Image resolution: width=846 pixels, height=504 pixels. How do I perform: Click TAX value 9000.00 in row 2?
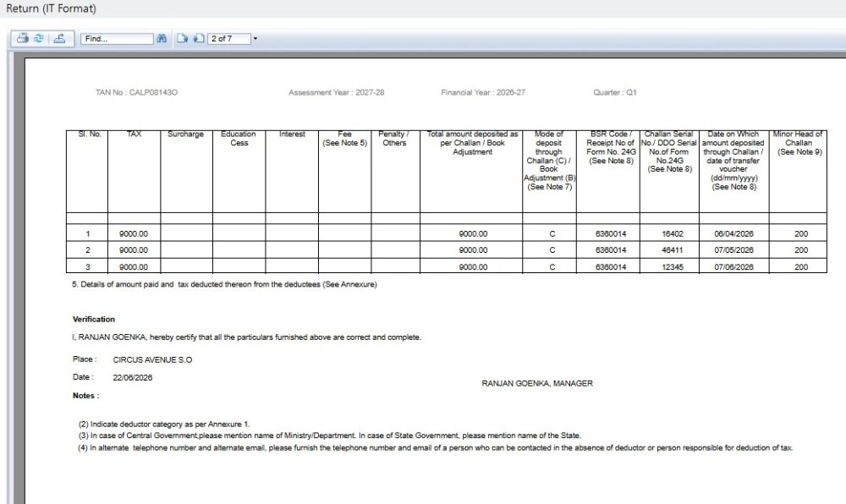point(134,250)
